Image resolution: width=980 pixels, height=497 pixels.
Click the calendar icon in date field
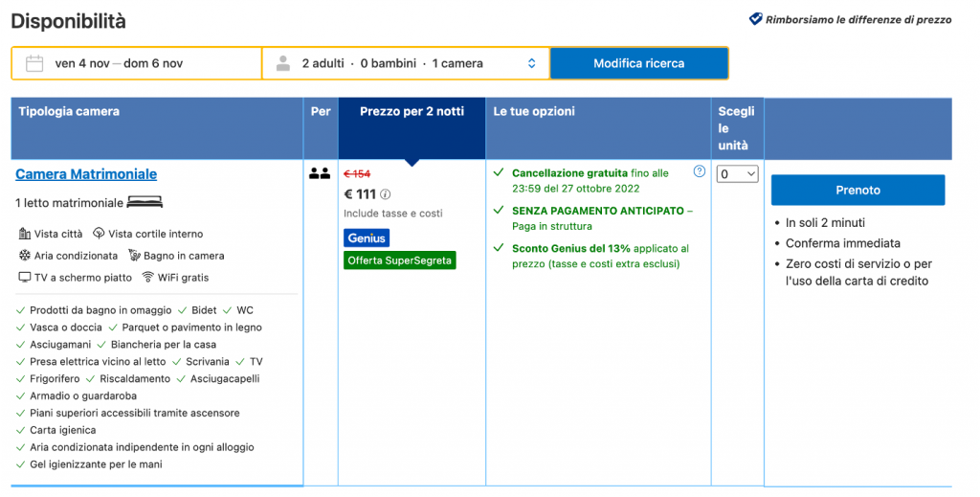(x=34, y=64)
